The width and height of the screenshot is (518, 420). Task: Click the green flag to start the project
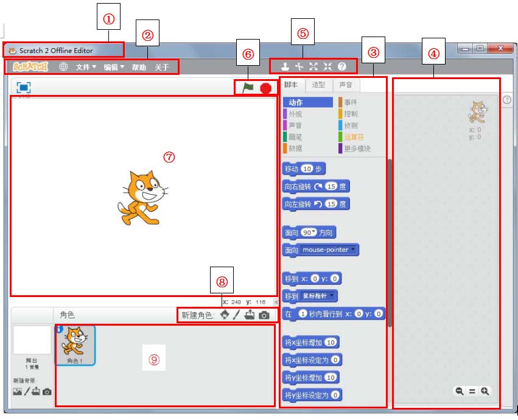click(x=248, y=88)
